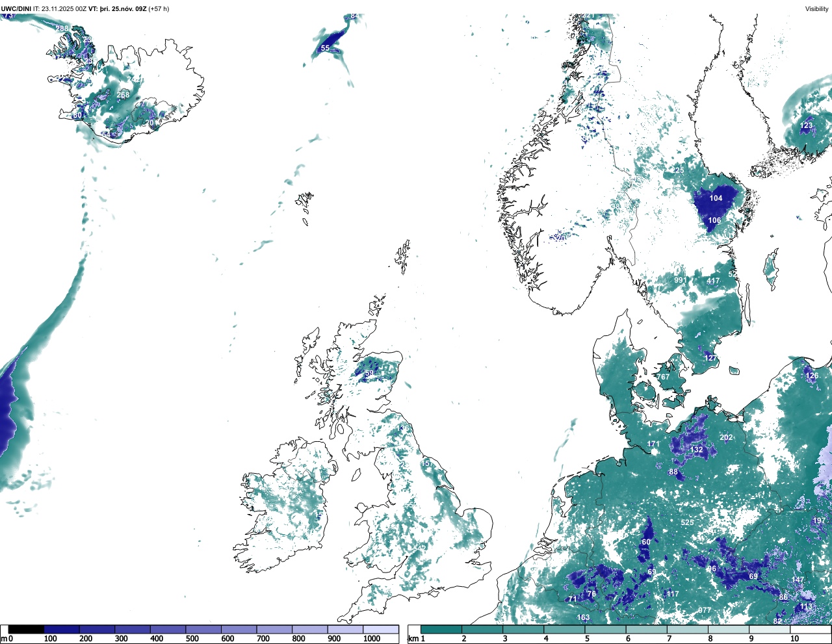The height and width of the screenshot is (644, 832).
Task: Click the '163' visibility value
Action: (583, 618)
